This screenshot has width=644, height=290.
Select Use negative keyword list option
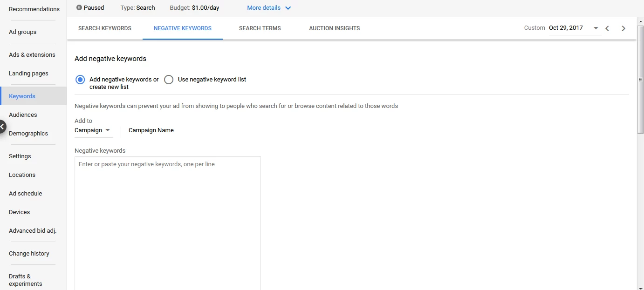coord(169,80)
